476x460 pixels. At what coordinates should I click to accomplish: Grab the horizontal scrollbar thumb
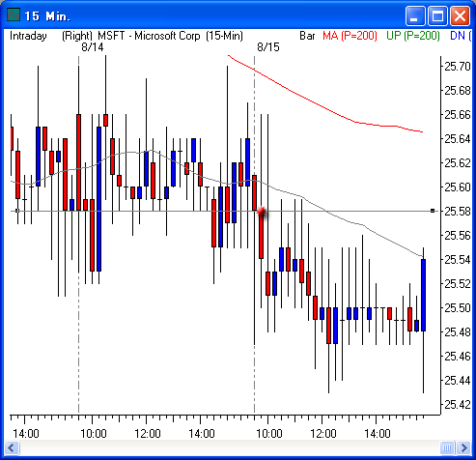tap(447, 447)
